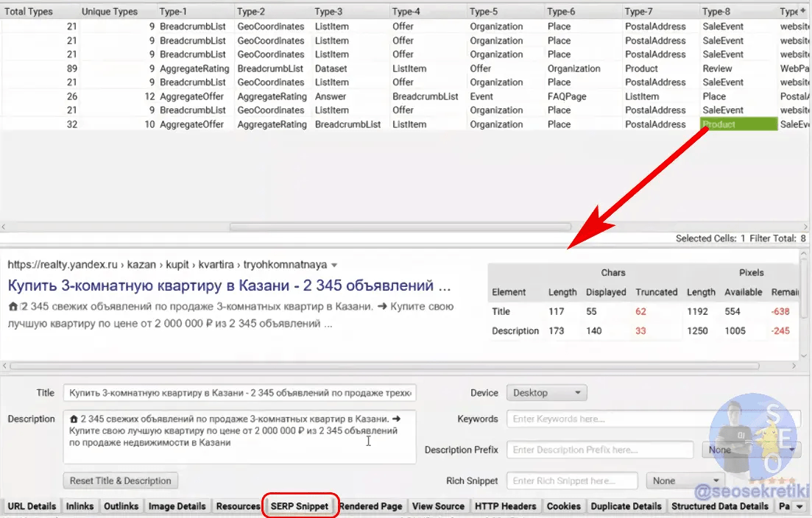
Task: Open the Device dropdown set to Desktop
Action: (546, 393)
